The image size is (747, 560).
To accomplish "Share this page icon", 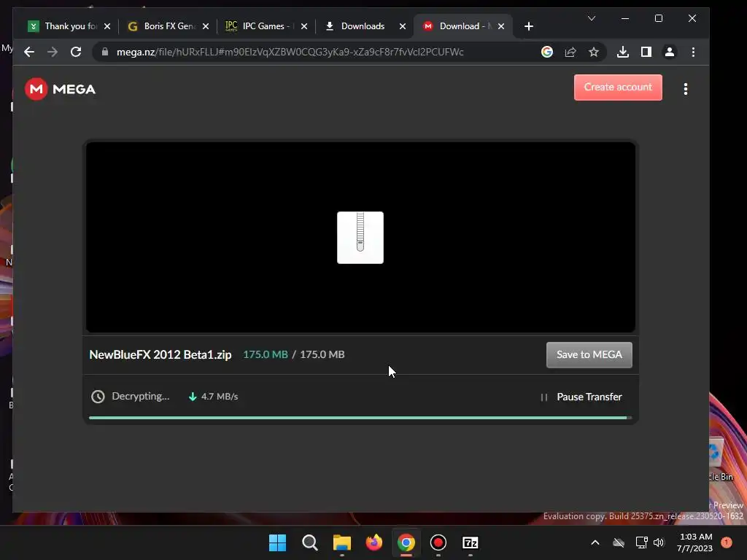I will (570, 52).
